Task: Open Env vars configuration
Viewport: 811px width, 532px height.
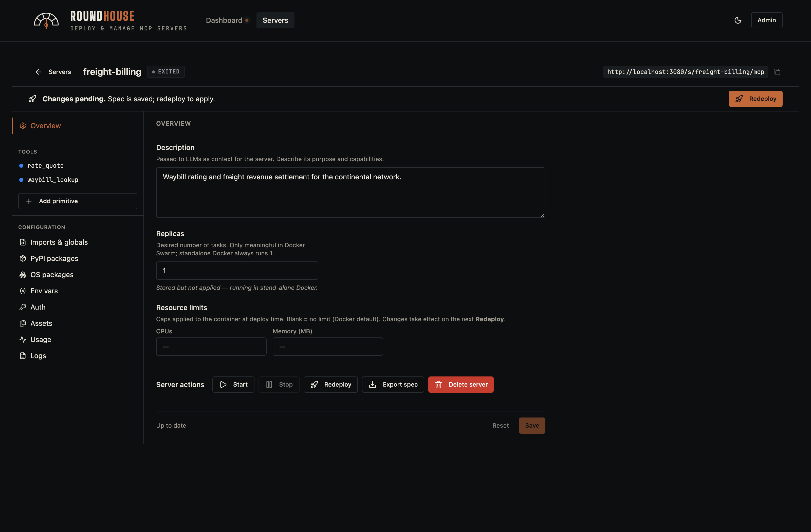Action: (78, 291)
